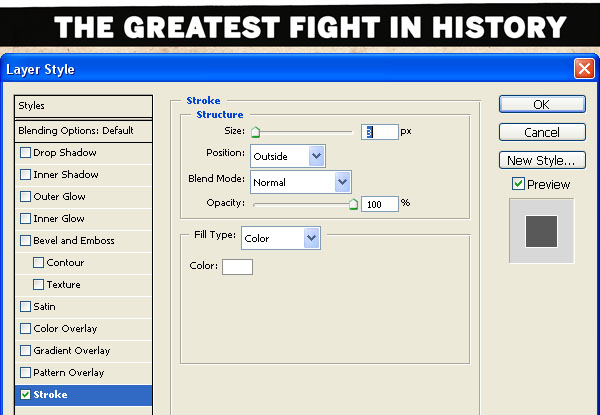Viewport: 600px width, 415px height.
Task: Open Blending Options: Default
Action: click(x=84, y=131)
